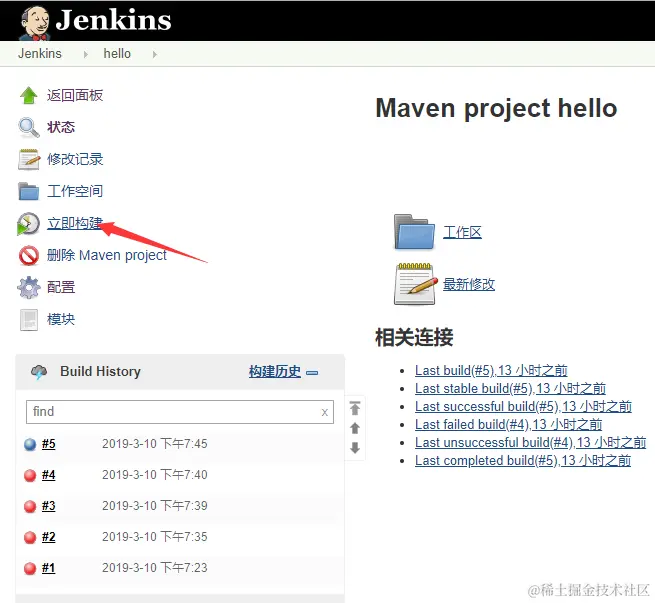Open the 工作区 link
This screenshot has height=603, width=655.
pos(462,232)
